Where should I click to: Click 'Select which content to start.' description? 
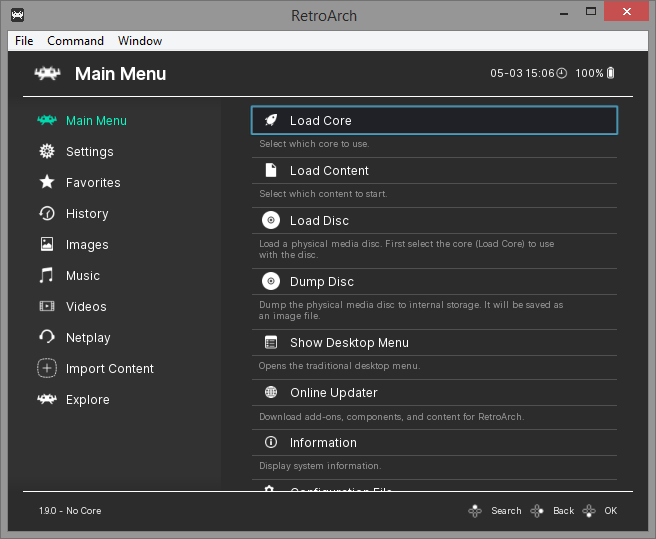pos(323,194)
